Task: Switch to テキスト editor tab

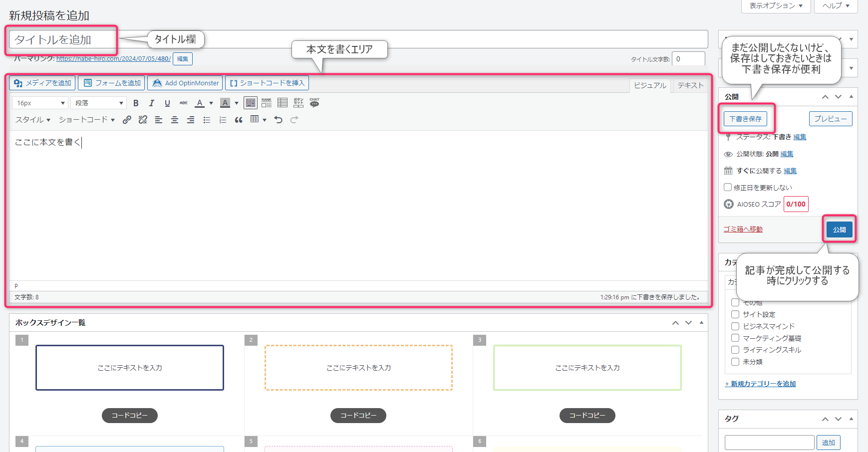Action: coord(690,86)
